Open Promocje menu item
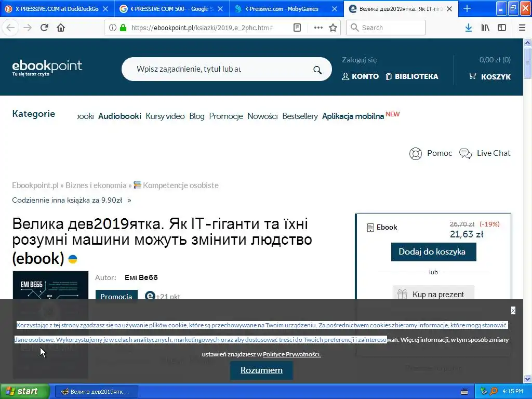 coord(226,116)
